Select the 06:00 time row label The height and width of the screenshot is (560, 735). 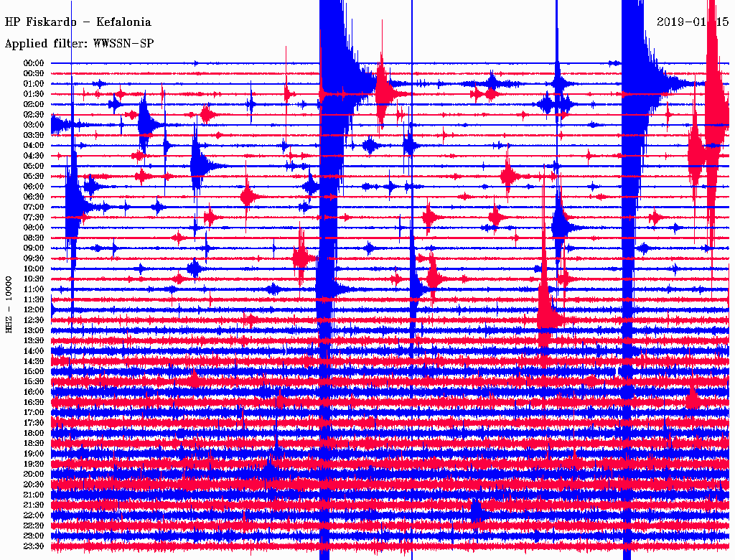(34, 187)
